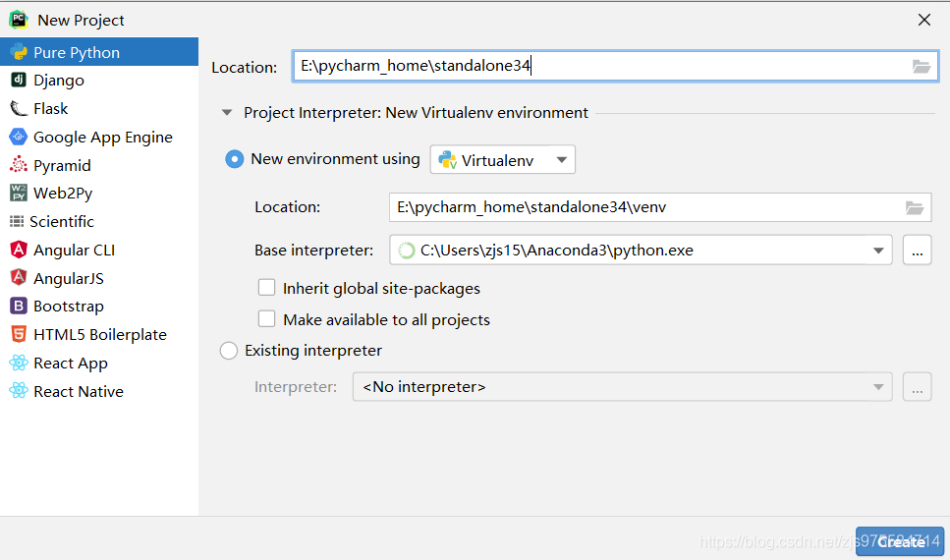Open the Base interpreter dropdown
Image resolution: width=950 pixels, height=560 pixels.
tap(641, 251)
